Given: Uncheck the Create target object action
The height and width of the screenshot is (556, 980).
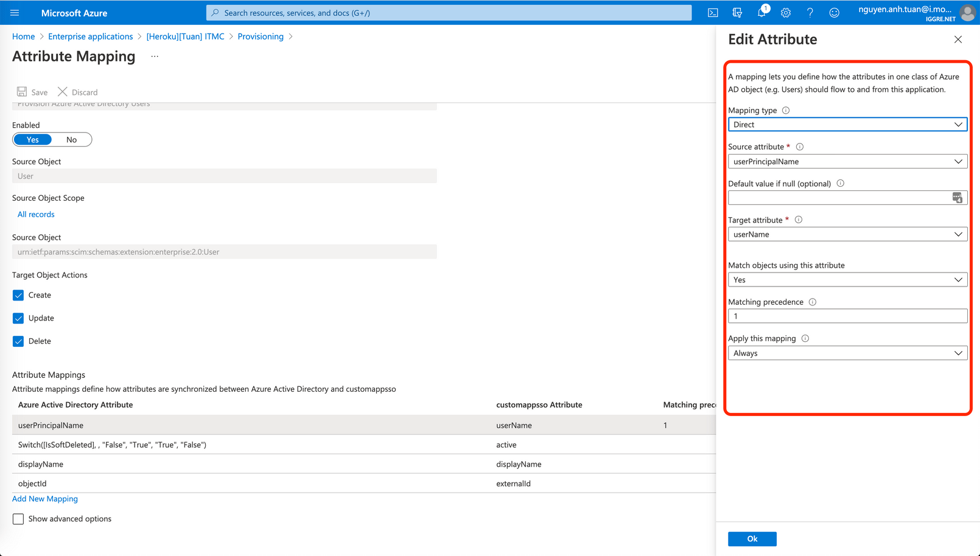Looking at the screenshot, I should tap(18, 295).
